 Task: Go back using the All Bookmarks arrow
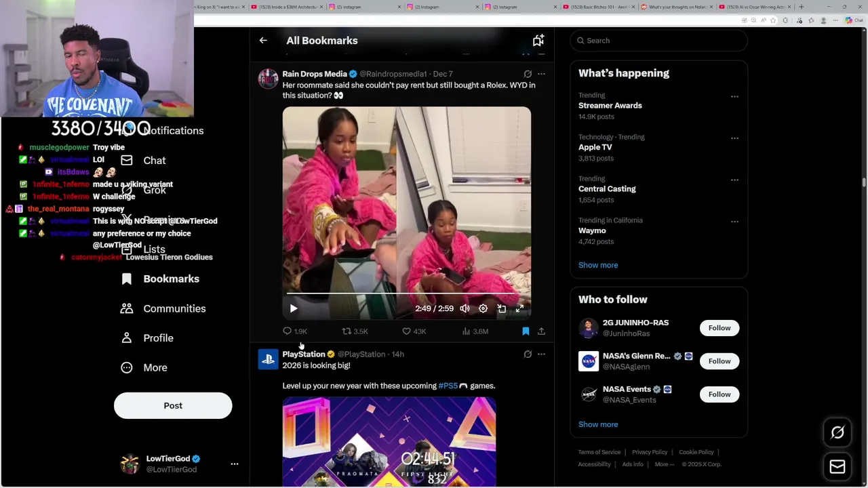(x=263, y=41)
